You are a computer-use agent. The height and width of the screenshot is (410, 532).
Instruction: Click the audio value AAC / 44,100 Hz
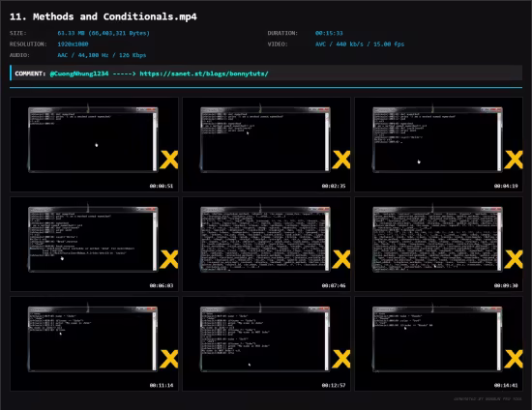(x=102, y=55)
